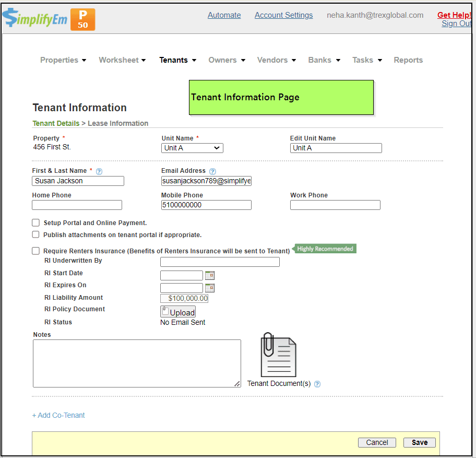Open the Unit Name dropdown

[192, 148]
